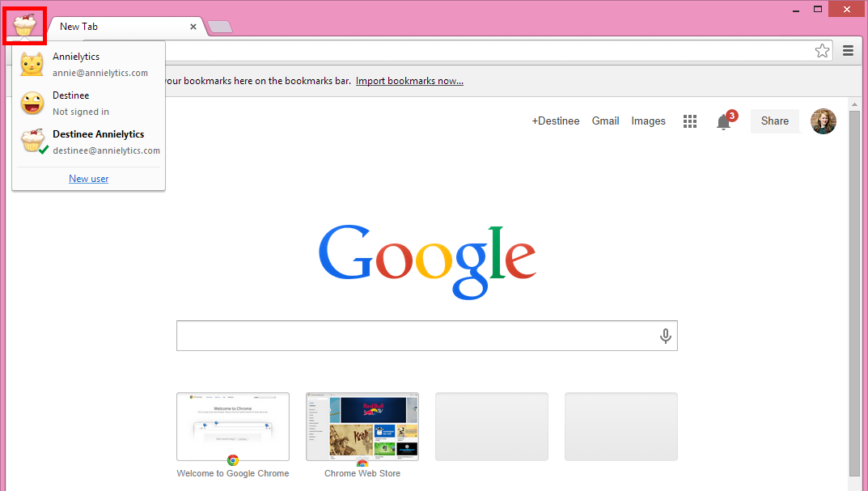The width and height of the screenshot is (868, 491).
Task: Click Import bookmarks now link
Action: 409,81
